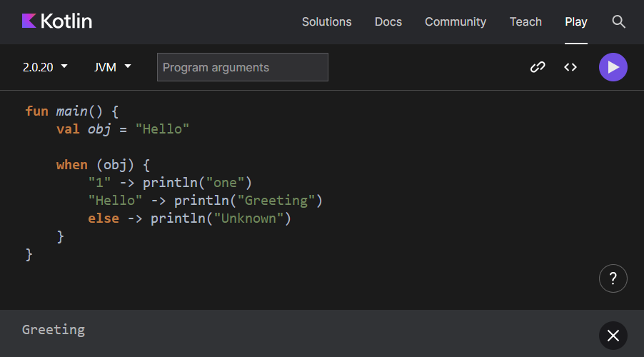Copy link with the chain icon

pyautogui.click(x=537, y=67)
